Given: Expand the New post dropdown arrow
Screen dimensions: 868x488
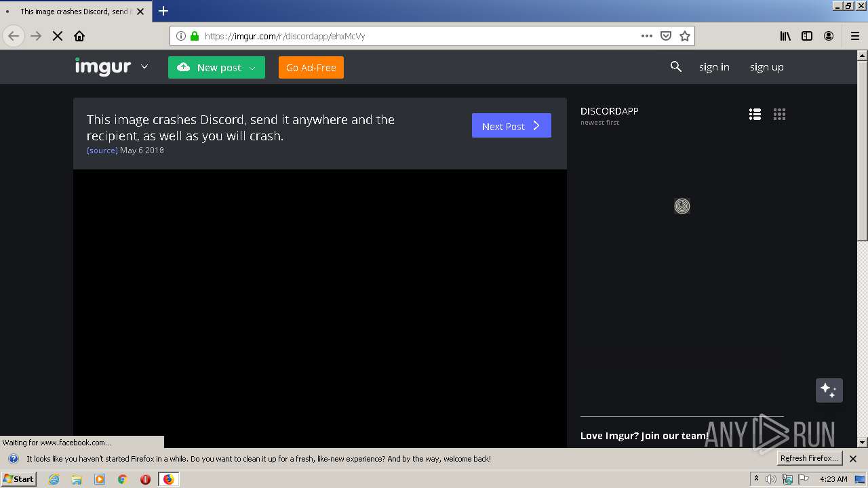Looking at the screenshot, I should [x=252, y=68].
